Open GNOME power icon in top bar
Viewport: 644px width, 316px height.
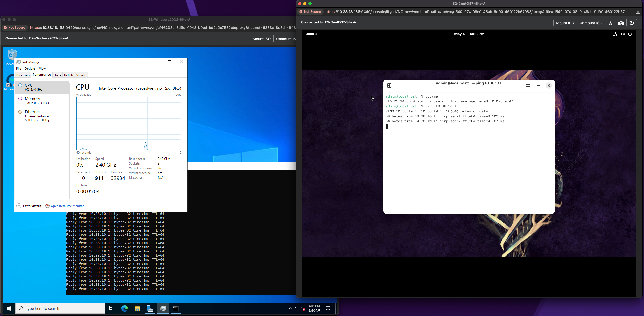tap(630, 34)
